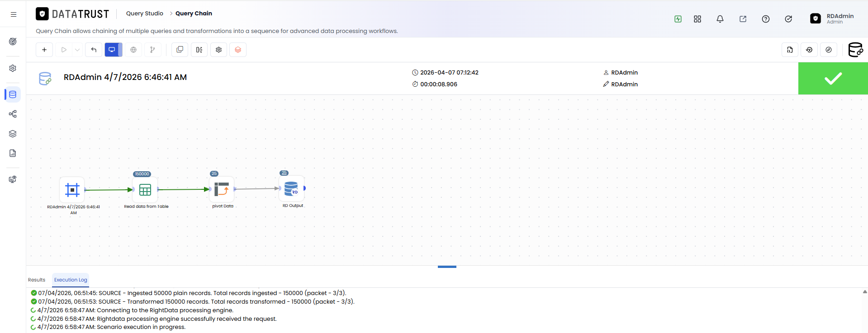The image size is (868, 333).
Task: Click the blue panel resize handle
Action: (x=447, y=267)
